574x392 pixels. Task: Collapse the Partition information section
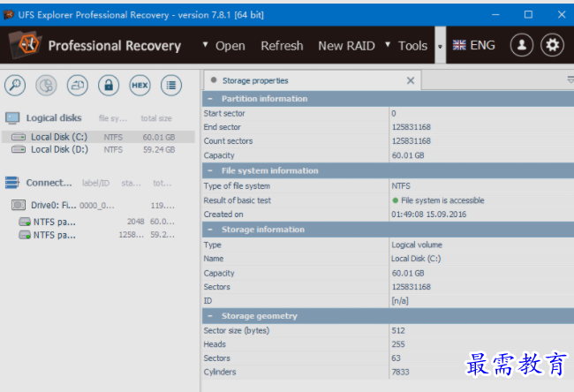(x=210, y=99)
